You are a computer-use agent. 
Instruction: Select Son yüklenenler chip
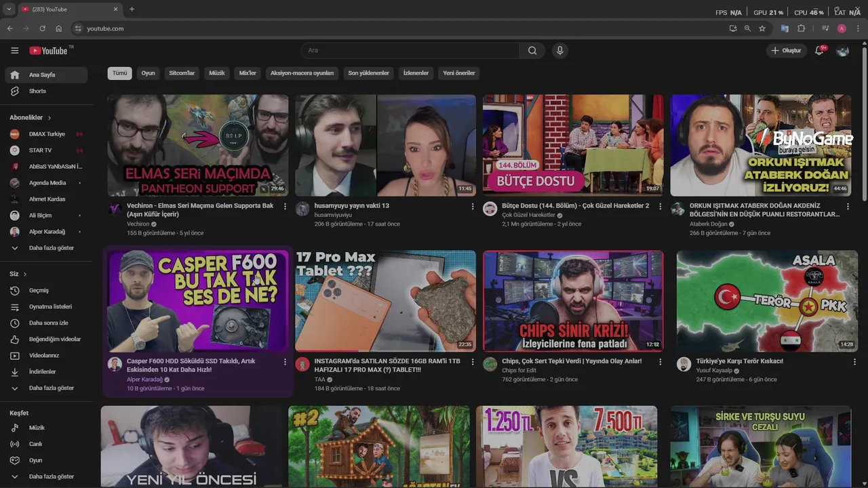(368, 73)
